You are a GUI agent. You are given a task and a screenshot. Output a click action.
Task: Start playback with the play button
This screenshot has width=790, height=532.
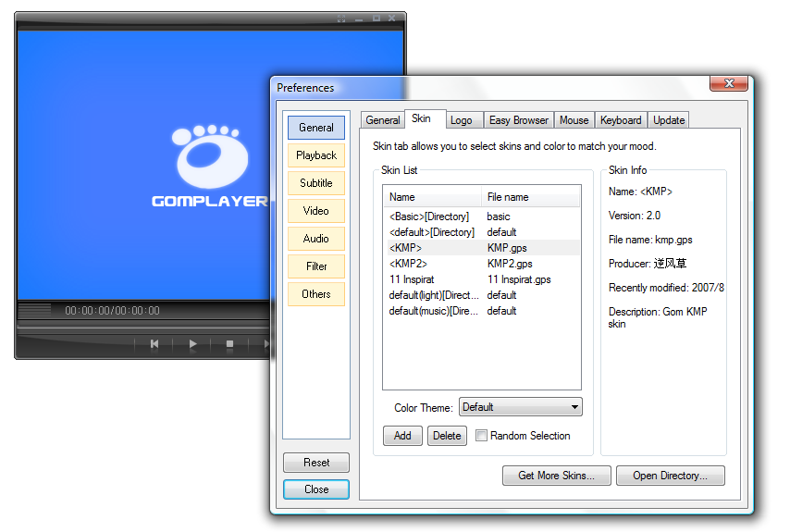(x=192, y=344)
